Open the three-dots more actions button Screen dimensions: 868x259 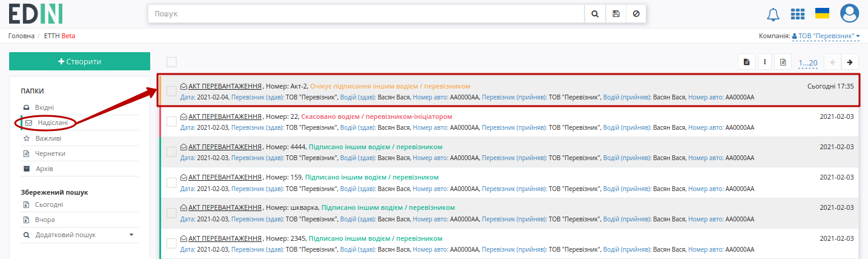click(x=764, y=62)
